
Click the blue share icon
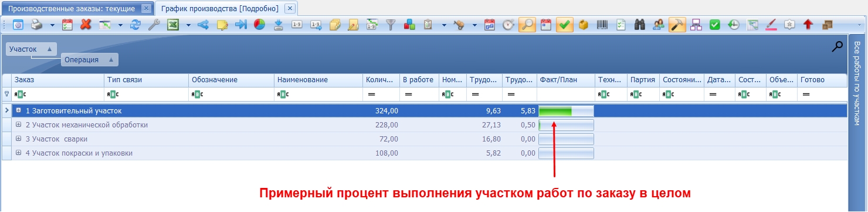pyautogui.click(x=204, y=25)
